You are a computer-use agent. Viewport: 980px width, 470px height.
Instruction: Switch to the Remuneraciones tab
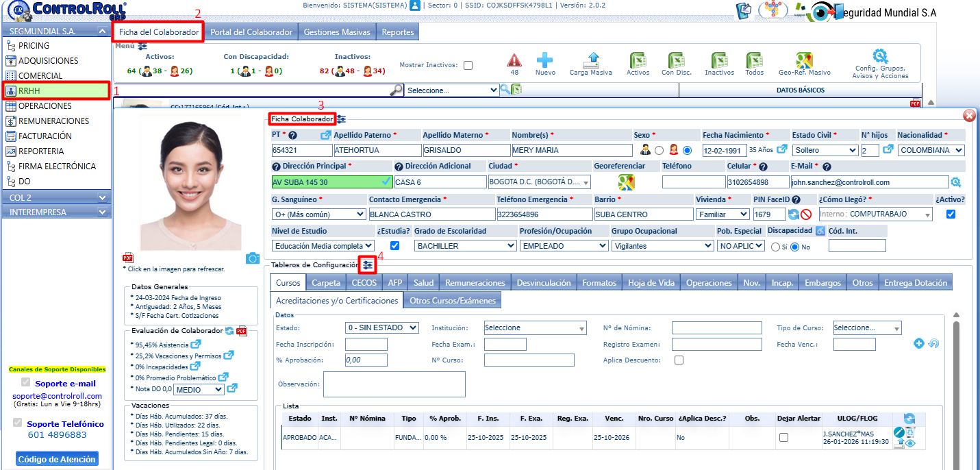[x=475, y=282]
